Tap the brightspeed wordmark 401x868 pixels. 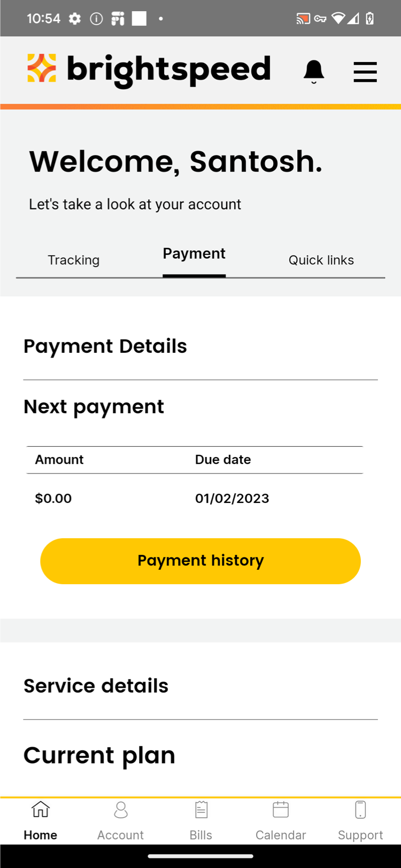tap(169, 70)
